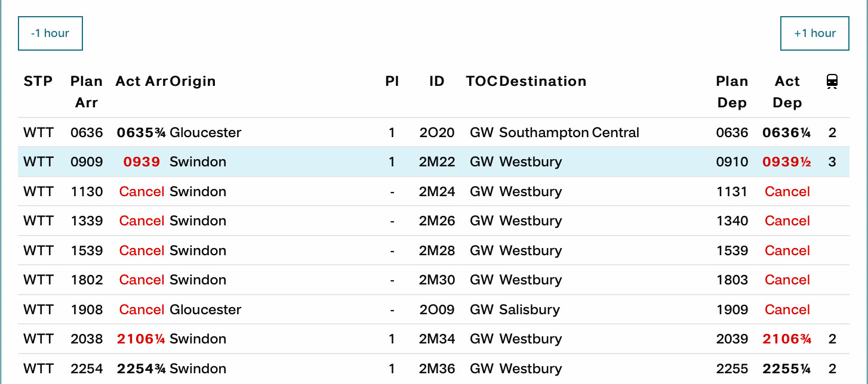Viewport: 868px width, 384px height.
Task: Click the red 0939½ actual departure
Action: pos(787,162)
